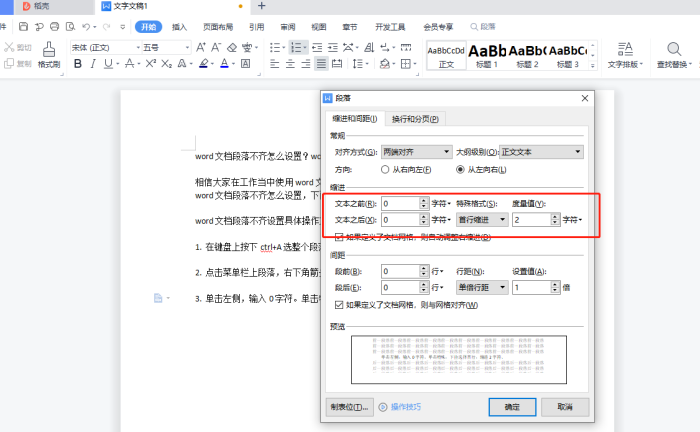Confirm the dialog with the OK button

[x=511, y=407]
